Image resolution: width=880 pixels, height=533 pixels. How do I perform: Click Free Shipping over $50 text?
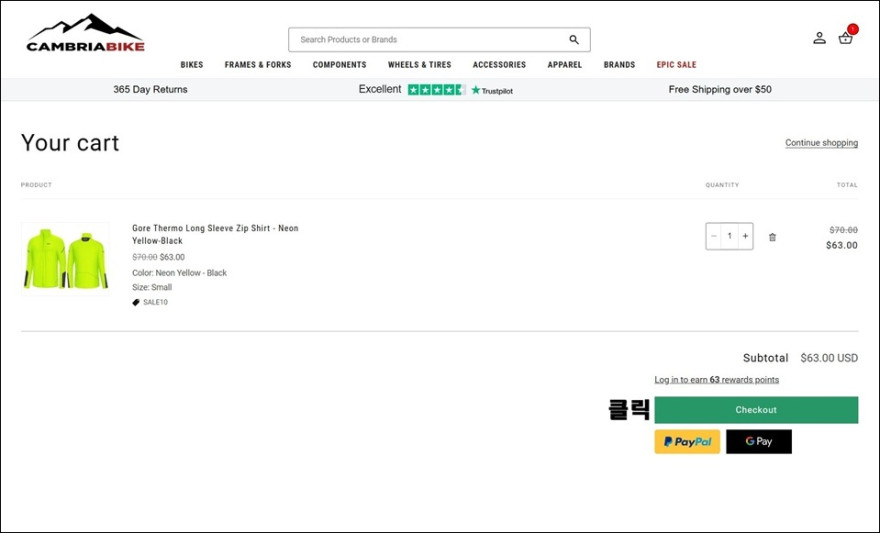click(720, 89)
